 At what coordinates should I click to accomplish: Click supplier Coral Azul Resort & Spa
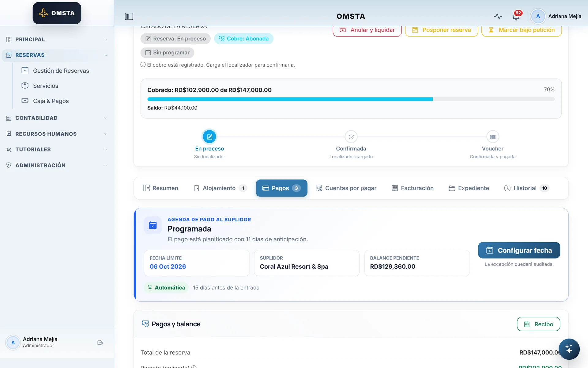(x=294, y=266)
